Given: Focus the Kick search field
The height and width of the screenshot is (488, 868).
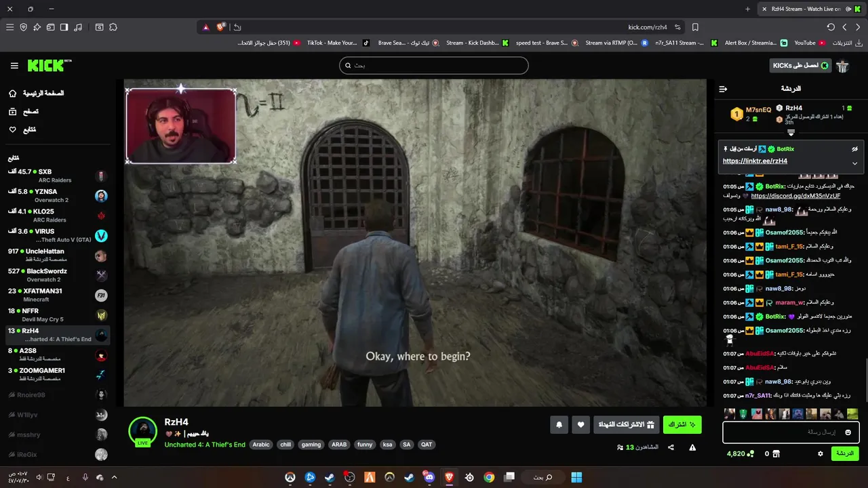Looking at the screenshot, I should tap(434, 66).
